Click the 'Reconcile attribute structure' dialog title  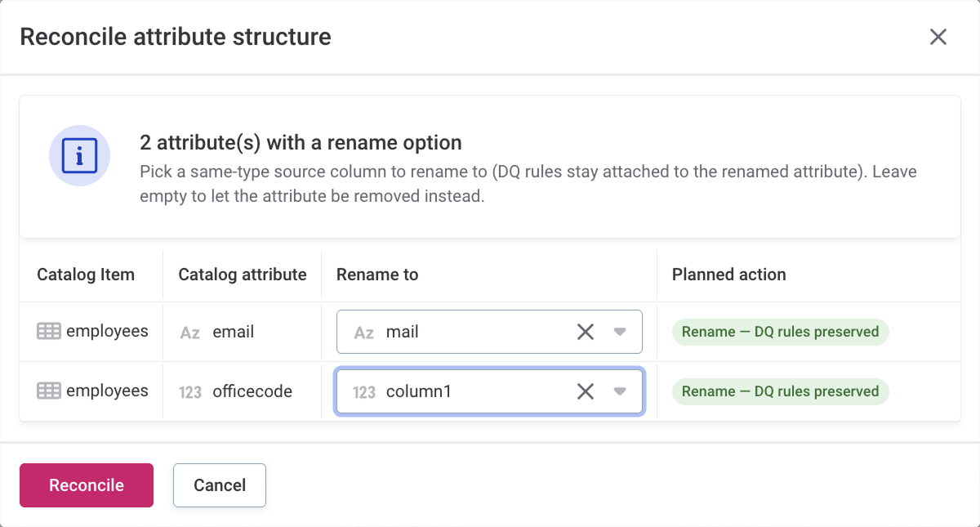(176, 37)
